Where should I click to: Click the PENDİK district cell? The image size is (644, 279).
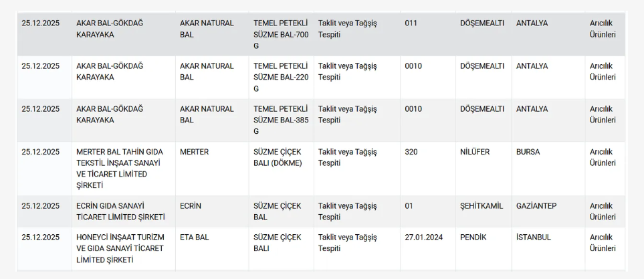click(x=473, y=238)
